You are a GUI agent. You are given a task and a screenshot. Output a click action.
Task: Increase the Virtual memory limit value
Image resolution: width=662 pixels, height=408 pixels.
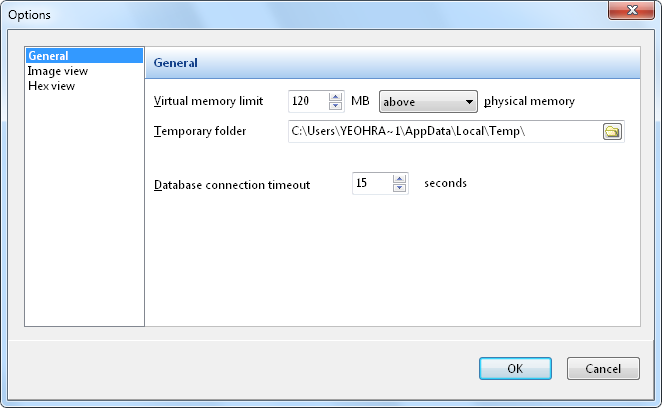[335, 96]
